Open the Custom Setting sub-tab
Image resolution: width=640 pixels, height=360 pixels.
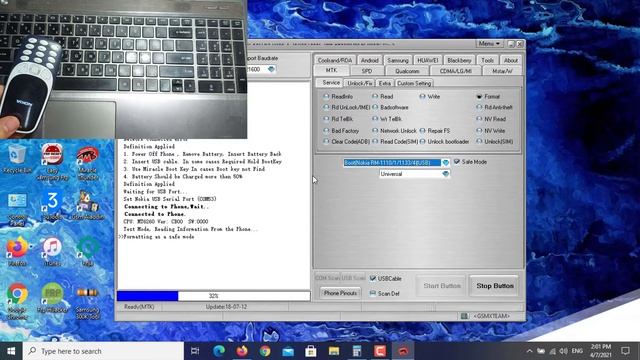[414, 83]
